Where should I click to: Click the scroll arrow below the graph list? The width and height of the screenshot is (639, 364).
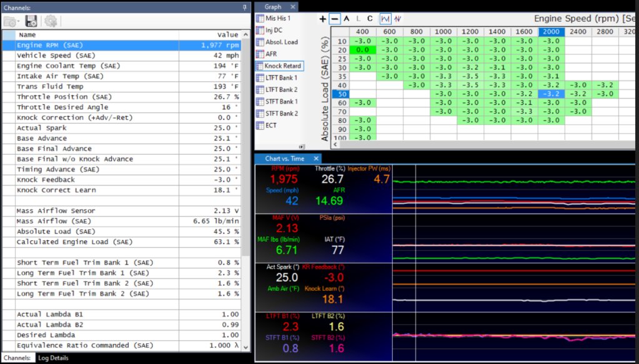302,147
